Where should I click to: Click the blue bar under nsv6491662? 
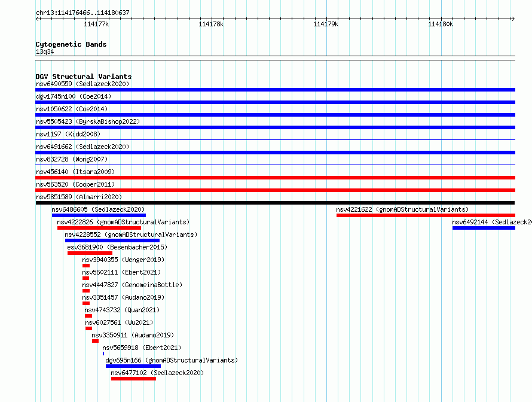[x=275, y=153]
